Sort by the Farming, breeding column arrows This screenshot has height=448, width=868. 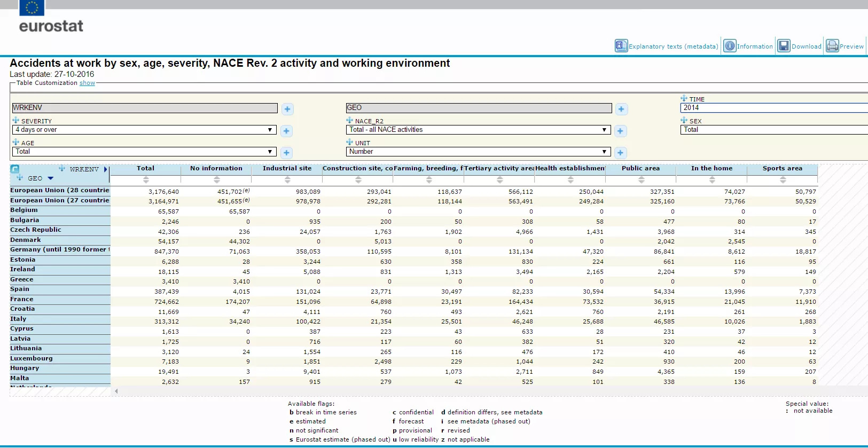[x=429, y=180]
